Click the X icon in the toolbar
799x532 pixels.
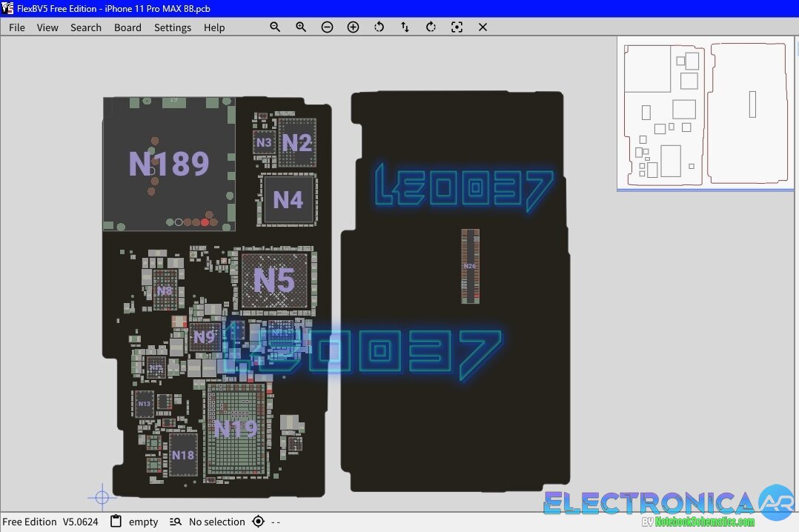(483, 27)
